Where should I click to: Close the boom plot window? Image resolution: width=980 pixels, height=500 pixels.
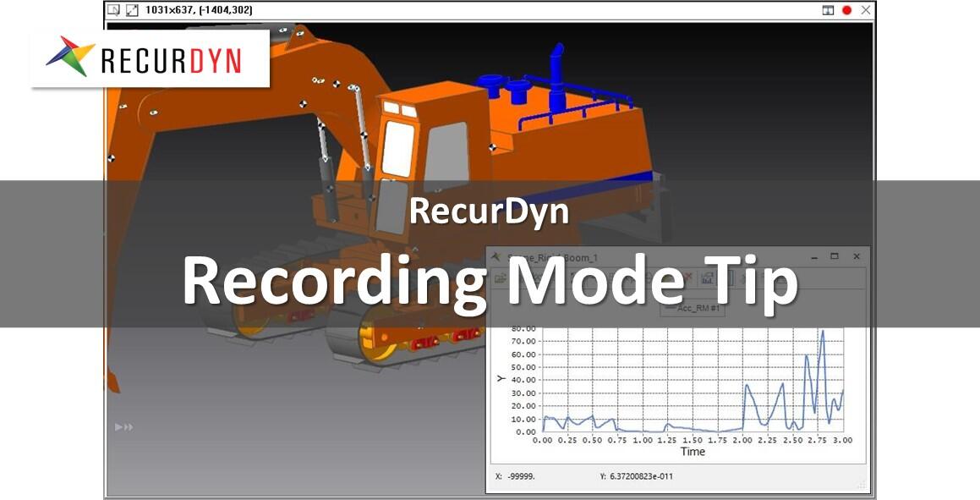[x=857, y=256]
